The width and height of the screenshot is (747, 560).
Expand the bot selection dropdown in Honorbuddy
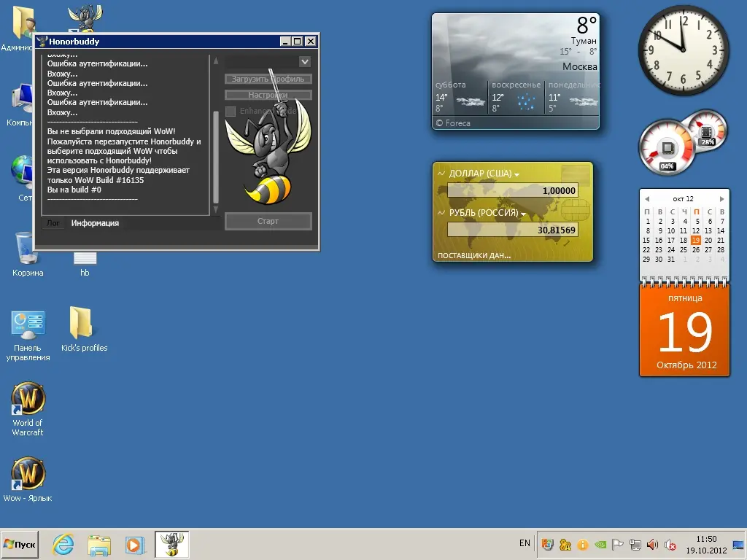point(305,61)
